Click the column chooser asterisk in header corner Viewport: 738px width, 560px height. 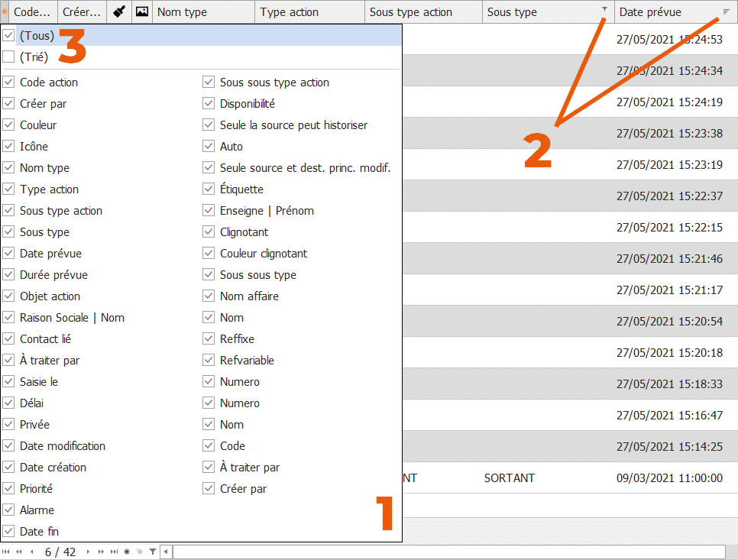point(5,11)
